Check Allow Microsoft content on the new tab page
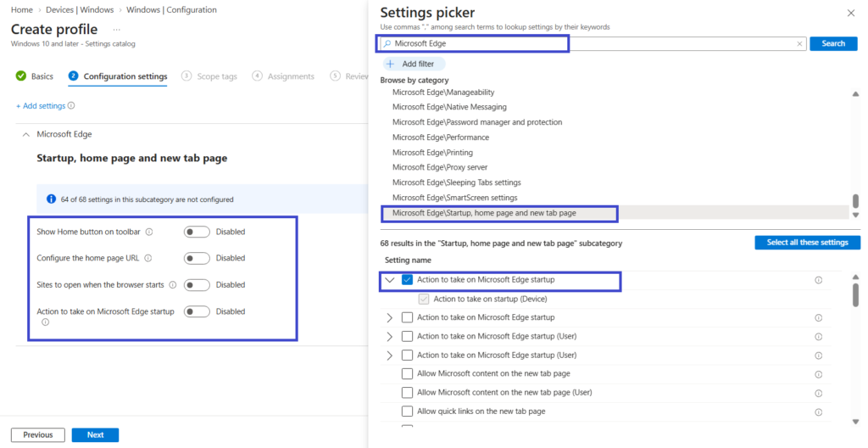The image size is (868, 448). [408, 373]
